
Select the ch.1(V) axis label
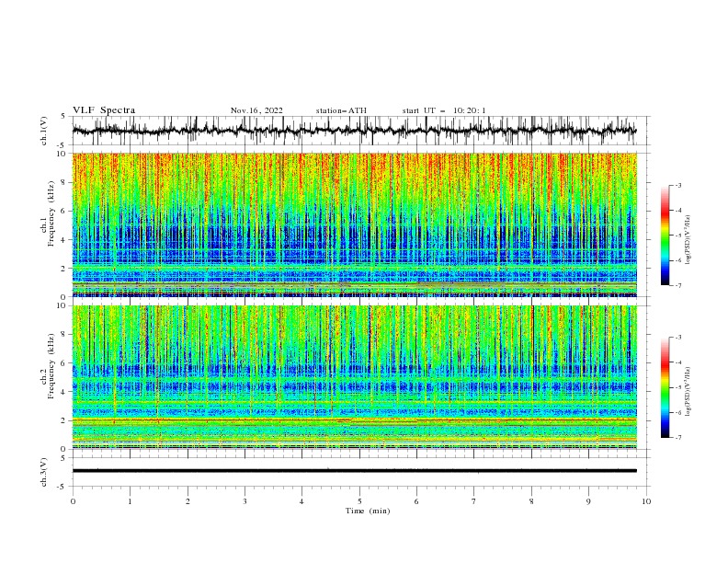44,131
